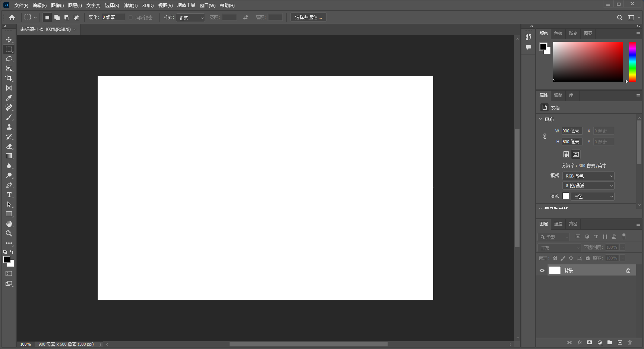Select the Move tool
Screen dimensions: 644x349
click(9, 40)
